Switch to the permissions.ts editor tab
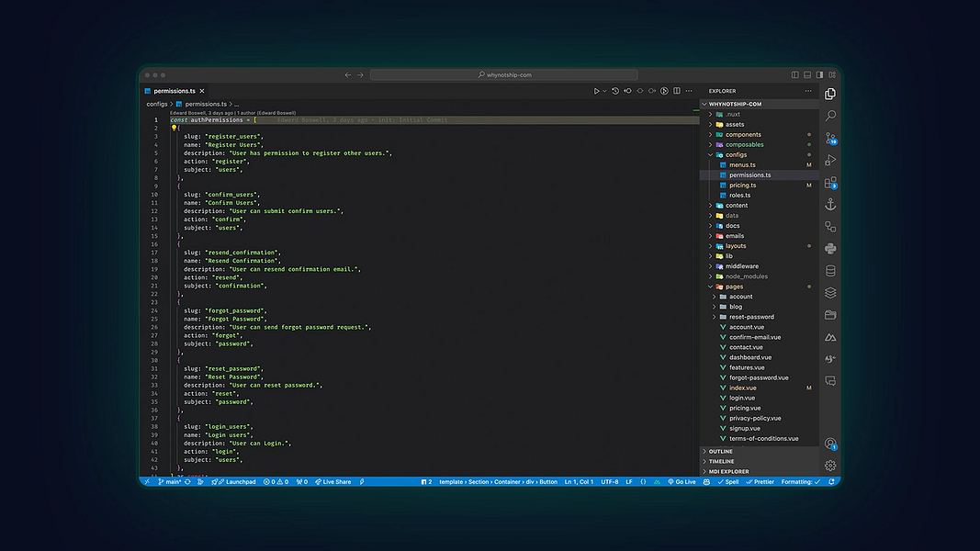 tap(174, 91)
